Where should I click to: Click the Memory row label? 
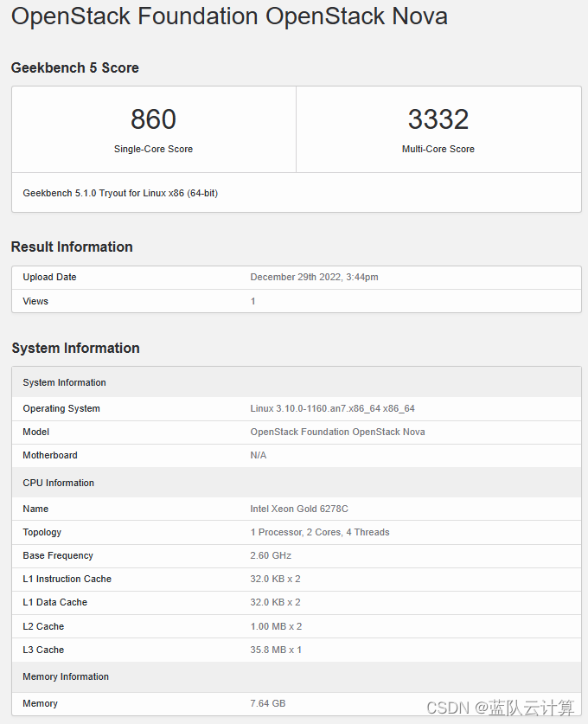coord(40,704)
